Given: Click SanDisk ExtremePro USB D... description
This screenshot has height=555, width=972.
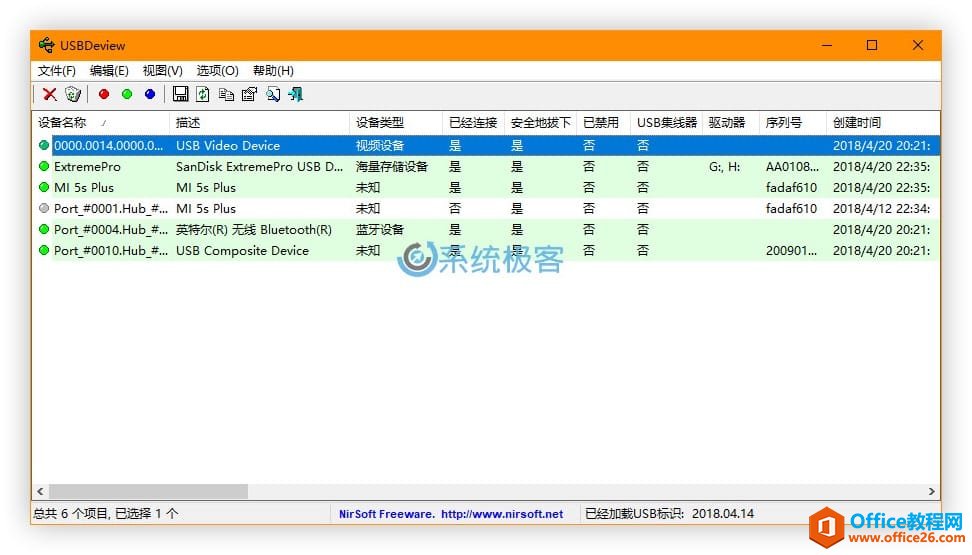Looking at the screenshot, I should [259, 167].
